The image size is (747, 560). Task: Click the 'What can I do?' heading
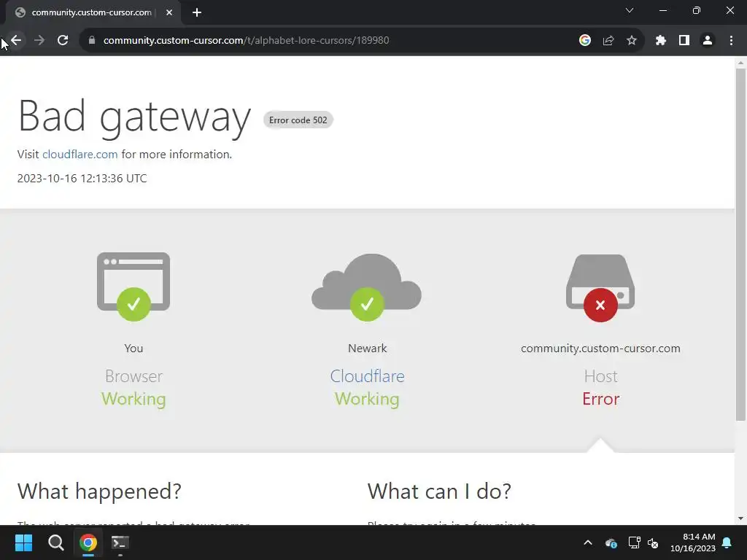coord(439,491)
